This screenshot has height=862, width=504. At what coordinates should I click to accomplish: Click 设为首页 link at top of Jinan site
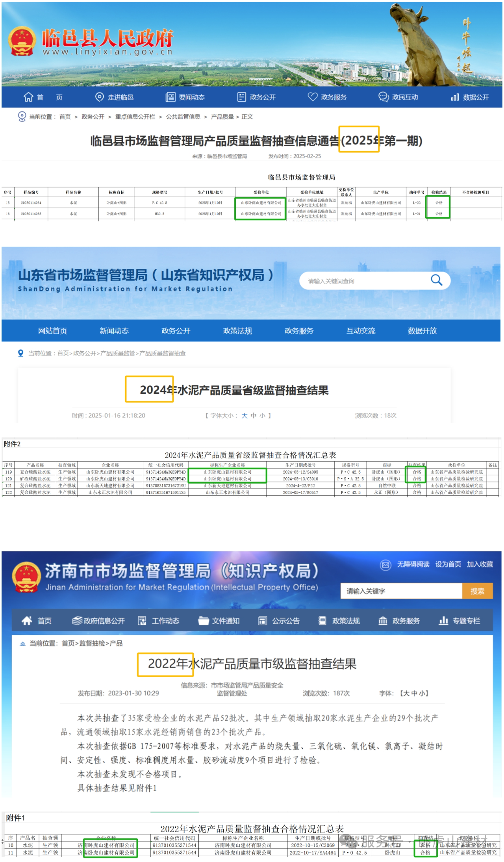[x=448, y=564]
